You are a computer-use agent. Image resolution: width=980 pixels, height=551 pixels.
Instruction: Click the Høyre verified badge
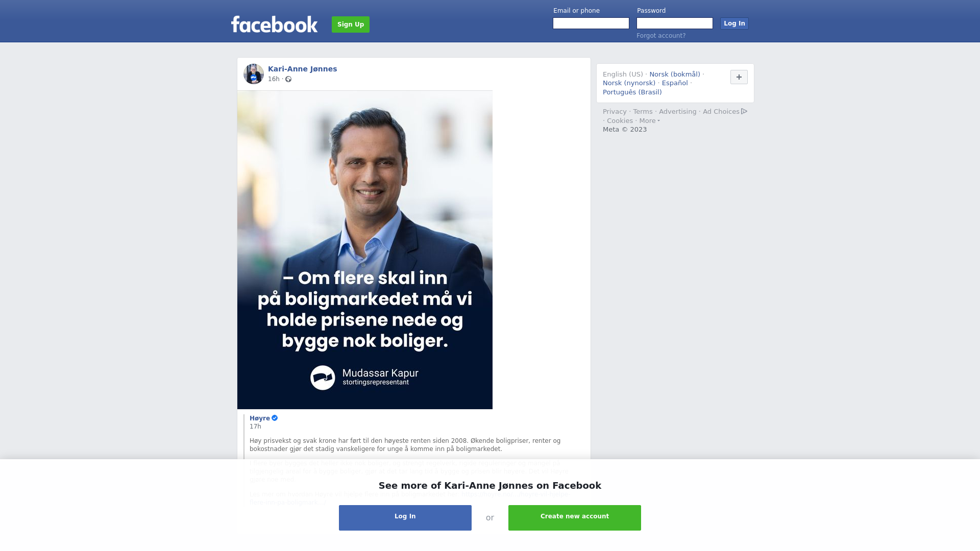(x=275, y=418)
